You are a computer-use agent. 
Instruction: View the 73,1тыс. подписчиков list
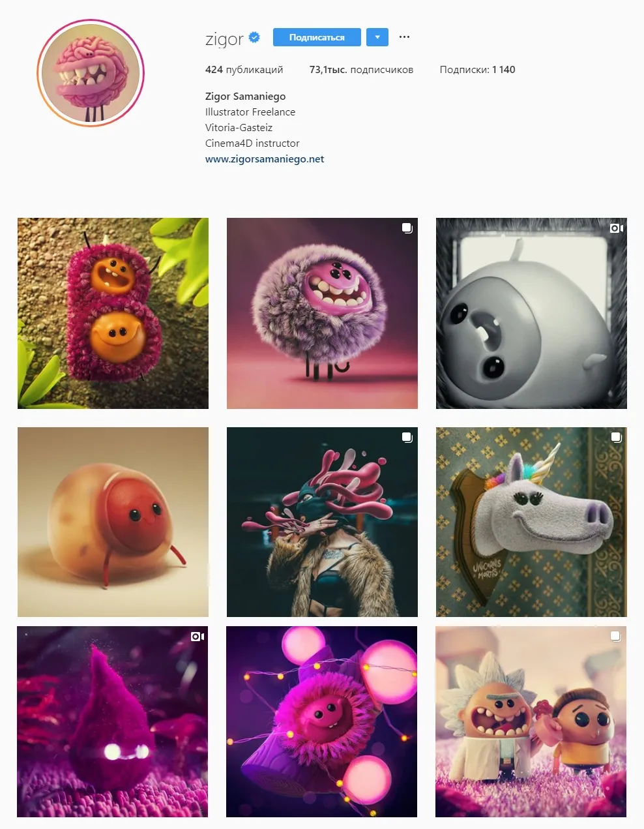coord(361,70)
